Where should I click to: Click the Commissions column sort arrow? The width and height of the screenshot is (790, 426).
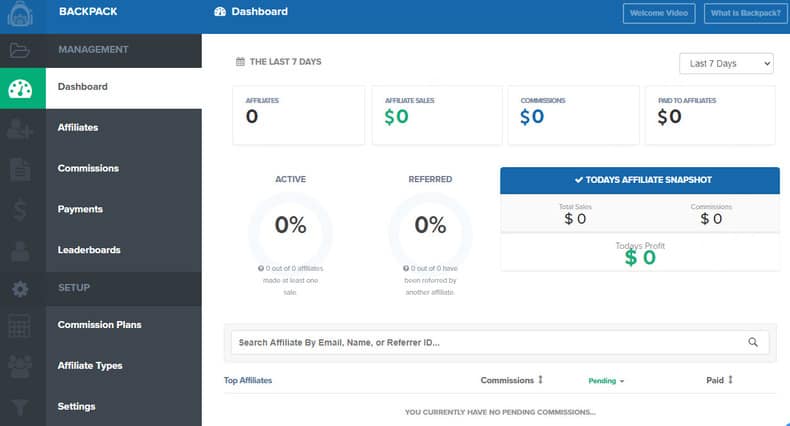540,380
